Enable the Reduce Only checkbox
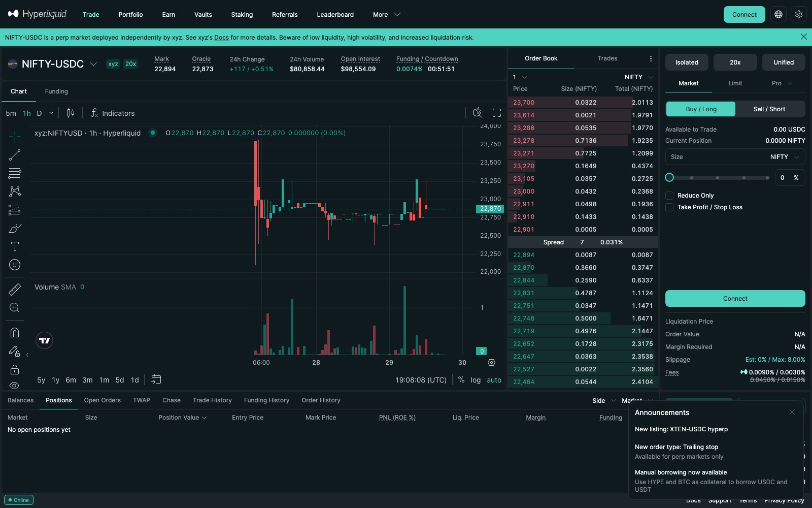This screenshot has height=508, width=812. click(669, 196)
